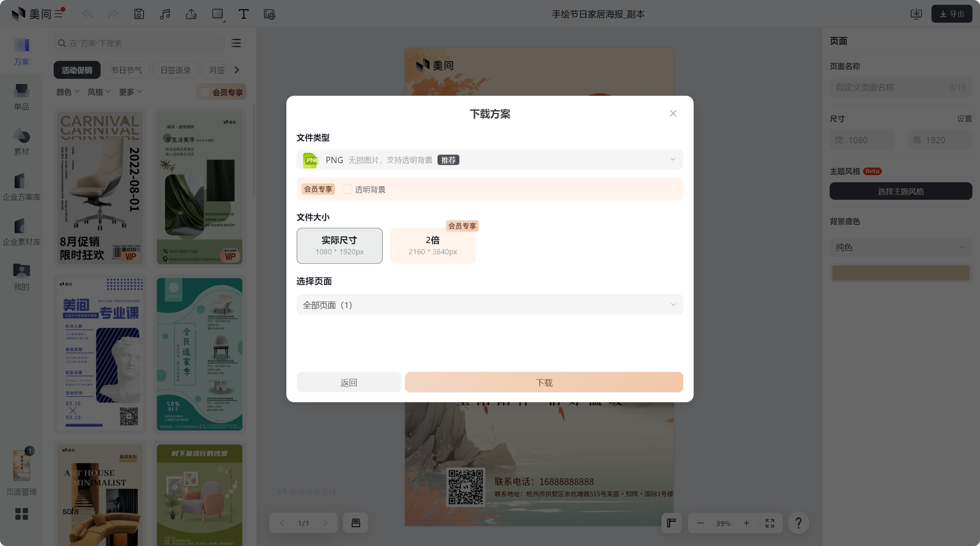The height and width of the screenshot is (546, 980).
Task: Click the fullscreen fit icon
Action: pos(770,523)
